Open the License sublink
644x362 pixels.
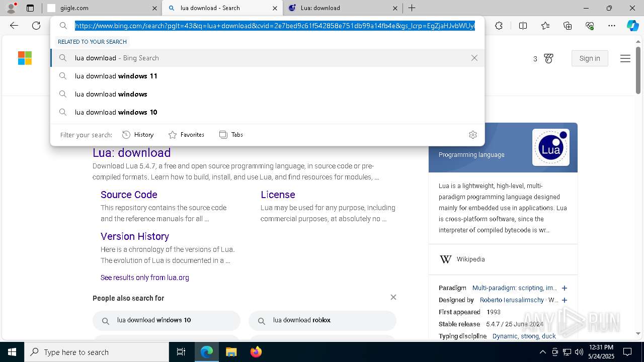pos(278,195)
